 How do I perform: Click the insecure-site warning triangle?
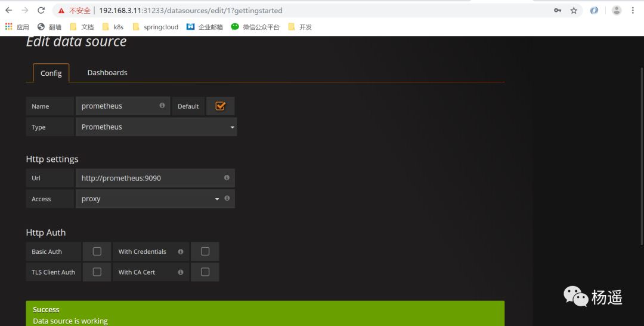(x=61, y=11)
